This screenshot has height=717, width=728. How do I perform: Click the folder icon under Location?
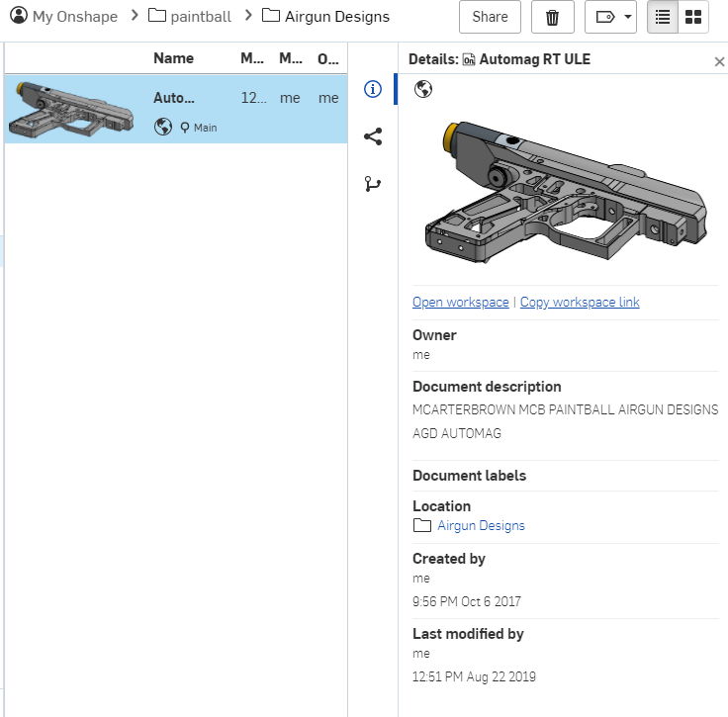click(422, 525)
